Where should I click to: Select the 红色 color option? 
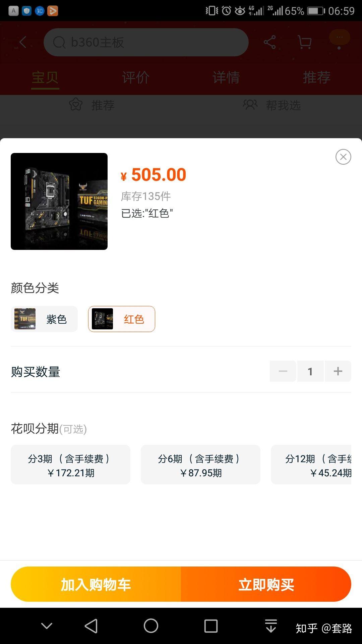point(122,319)
